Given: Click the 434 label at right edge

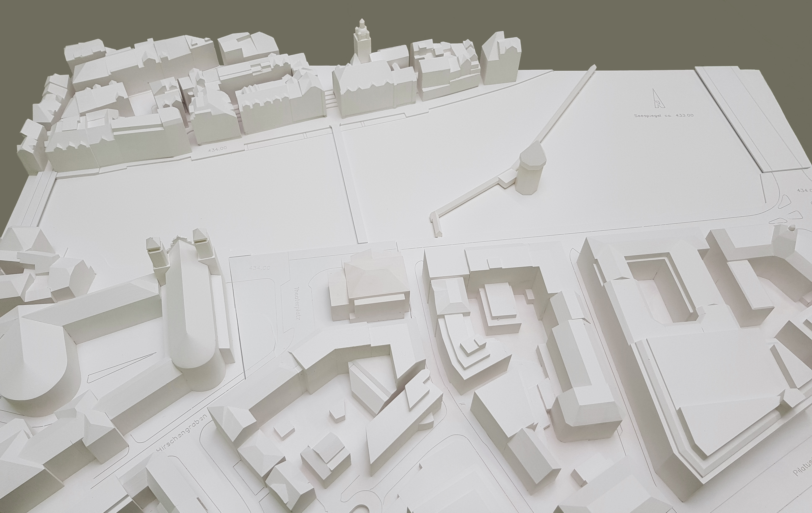Looking at the screenshot, I should 804,191.
